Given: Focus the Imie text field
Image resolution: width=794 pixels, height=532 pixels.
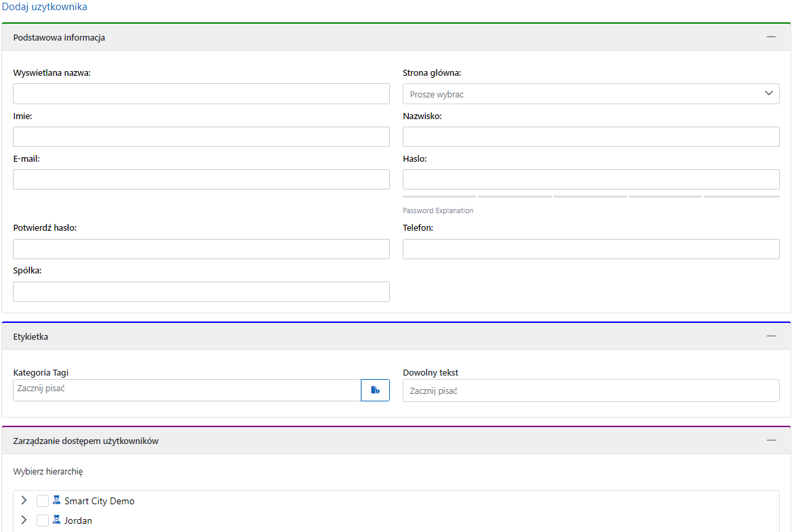Looking at the screenshot, I should pos(201,137).
